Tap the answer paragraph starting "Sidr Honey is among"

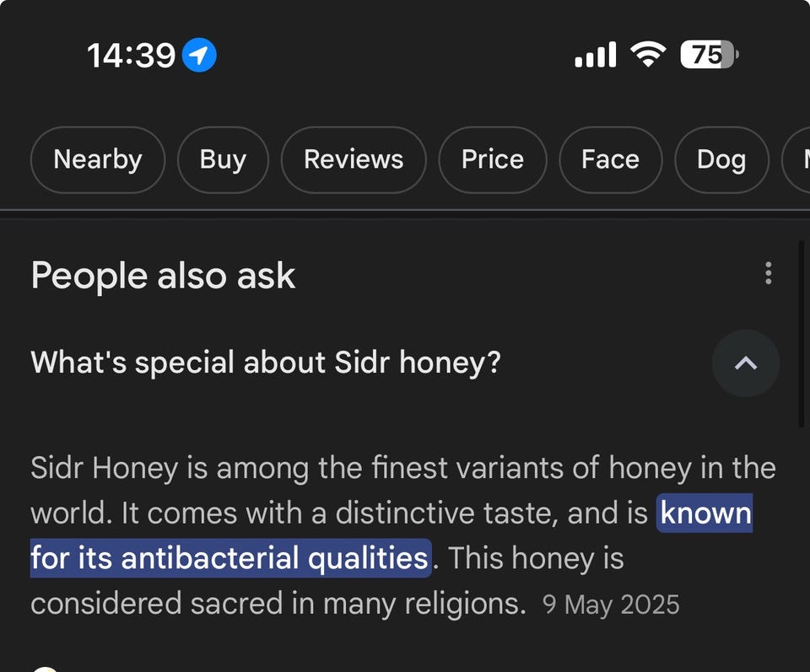coord(337,468)
